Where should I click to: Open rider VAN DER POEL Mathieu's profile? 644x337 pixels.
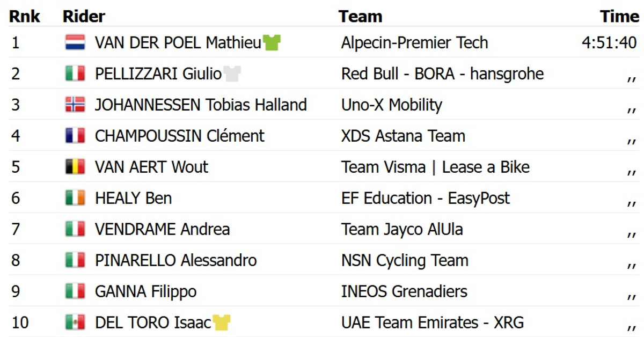[x=178, y=42]
